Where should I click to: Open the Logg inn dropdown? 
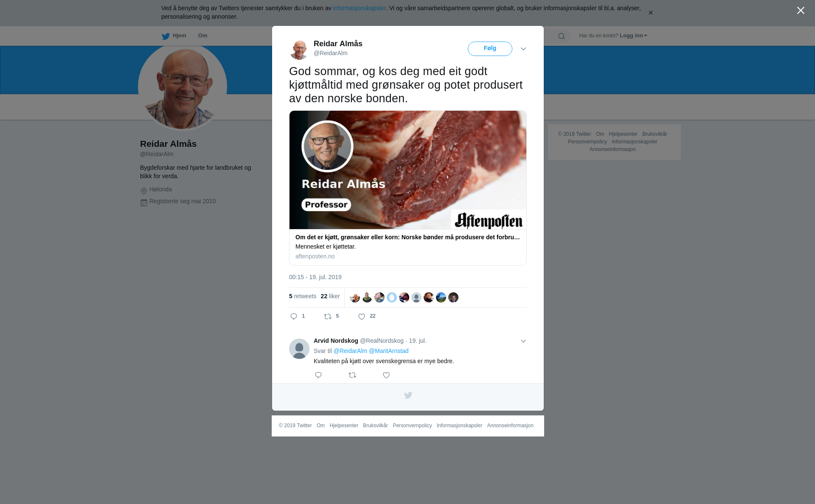[633, 36]
